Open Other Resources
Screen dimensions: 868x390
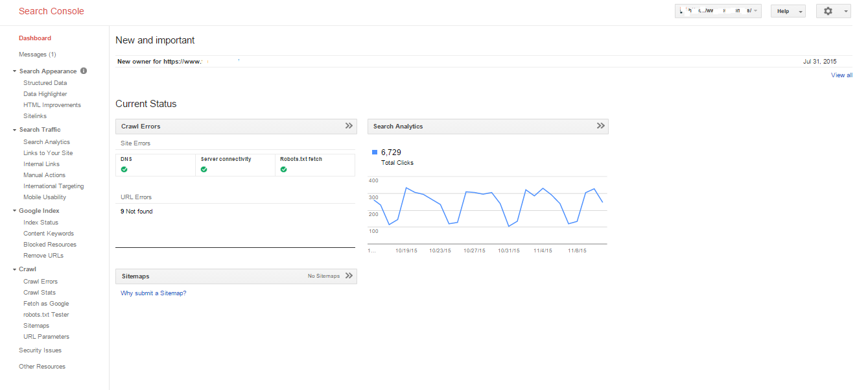tap(42, 367)
